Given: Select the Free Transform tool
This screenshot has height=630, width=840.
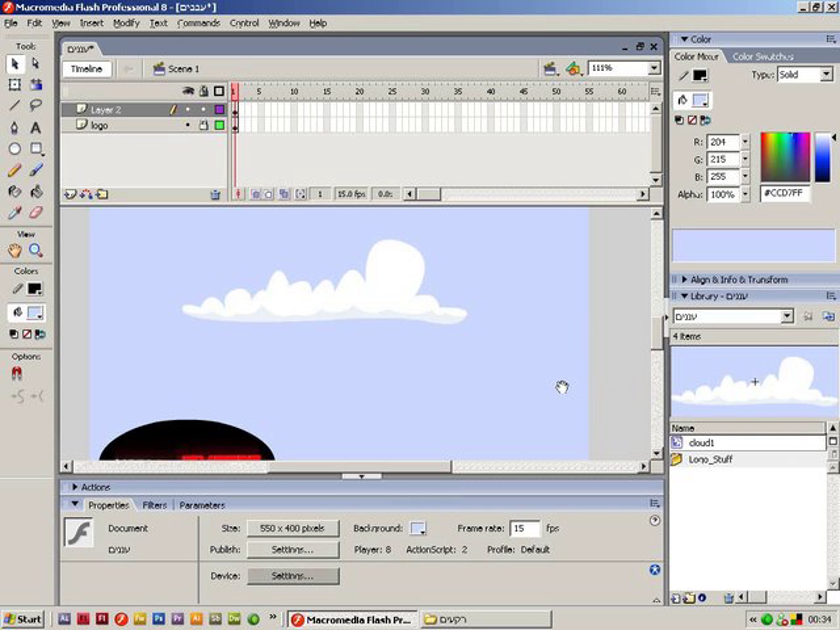Looking at the screenshot, I should (14, 84).
